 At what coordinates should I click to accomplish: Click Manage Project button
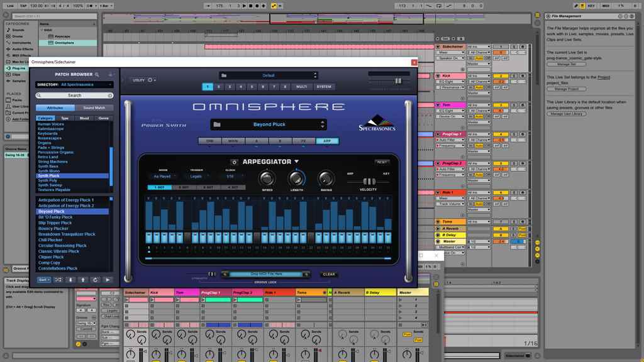point(567,89)
